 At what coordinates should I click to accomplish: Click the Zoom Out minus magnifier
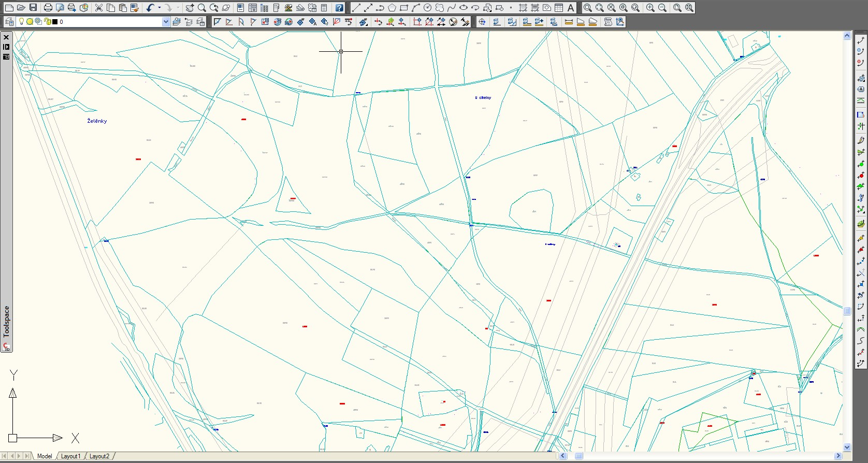(662, 8)
